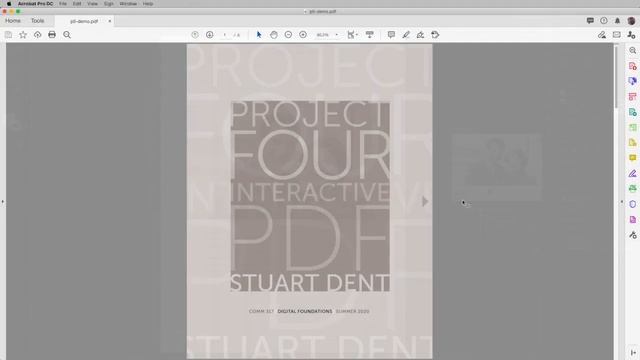Open the Combine Files tool in right pane
Viewport: 640px width, 360px height.
click(x=633, y=81)
